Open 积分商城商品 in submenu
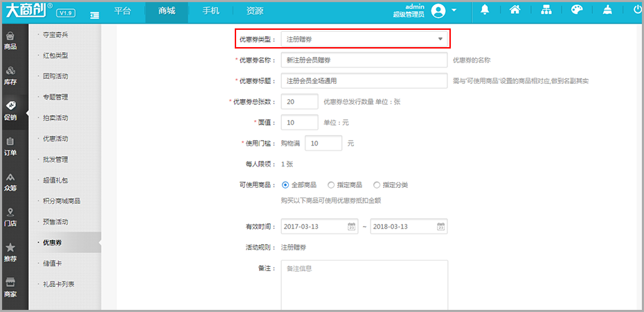644x312 pixels. pos(62,201)
